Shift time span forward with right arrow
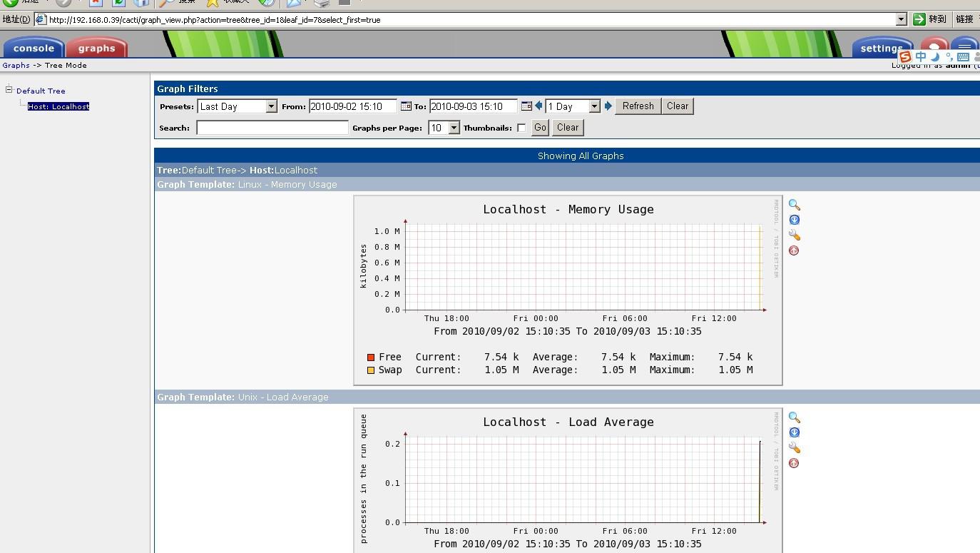The width and height of the screenshot is (980, 553). tap(608, 106)
